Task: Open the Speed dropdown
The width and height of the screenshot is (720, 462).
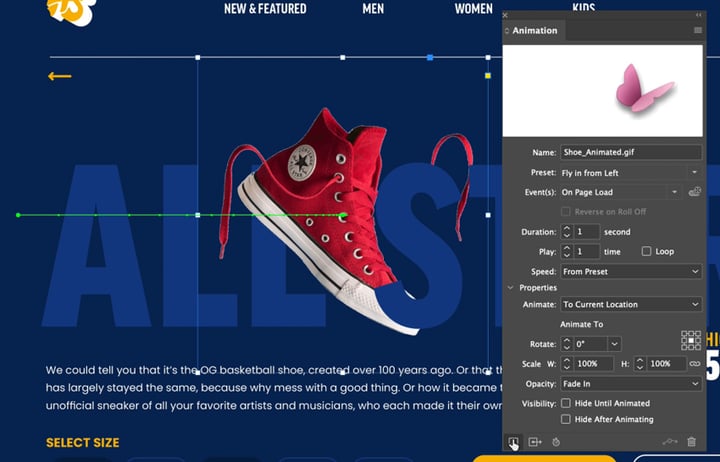Action: (x=631, y=271)
